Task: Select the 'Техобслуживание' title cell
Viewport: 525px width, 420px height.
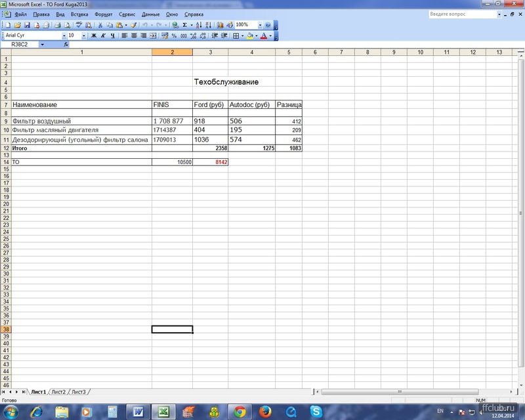Action: point(210,82)
